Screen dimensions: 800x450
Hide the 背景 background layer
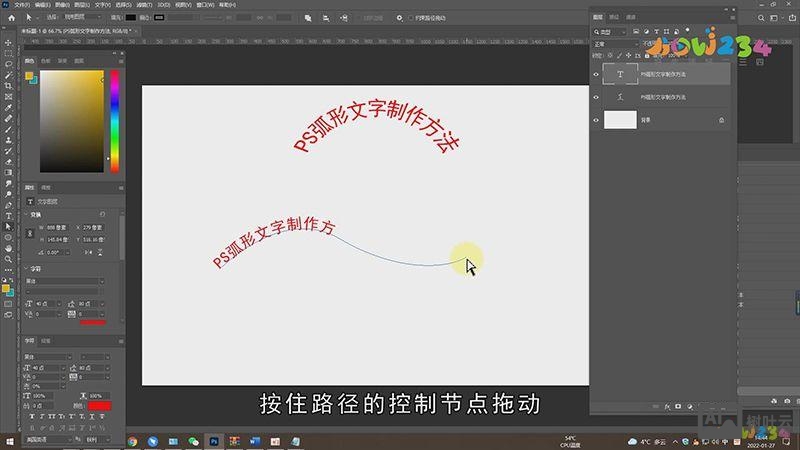tap(596, 120)
